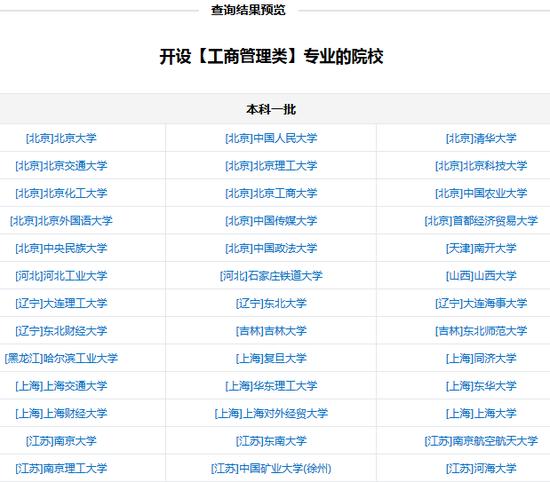Click the 查询结果预览 heading text
The width and height of the screenshot is (550, 482).
click(x=248, y=10)
